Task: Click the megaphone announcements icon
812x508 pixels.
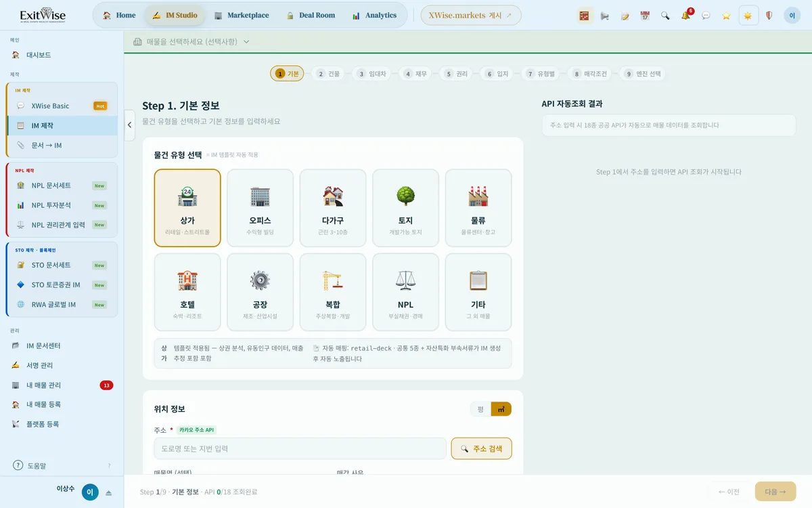Action: (x=605, y=15)
